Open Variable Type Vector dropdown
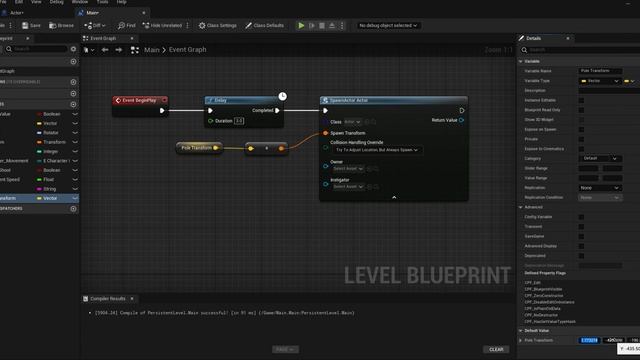The height and width of the screenshot is (360, 640). coord(600,81)
